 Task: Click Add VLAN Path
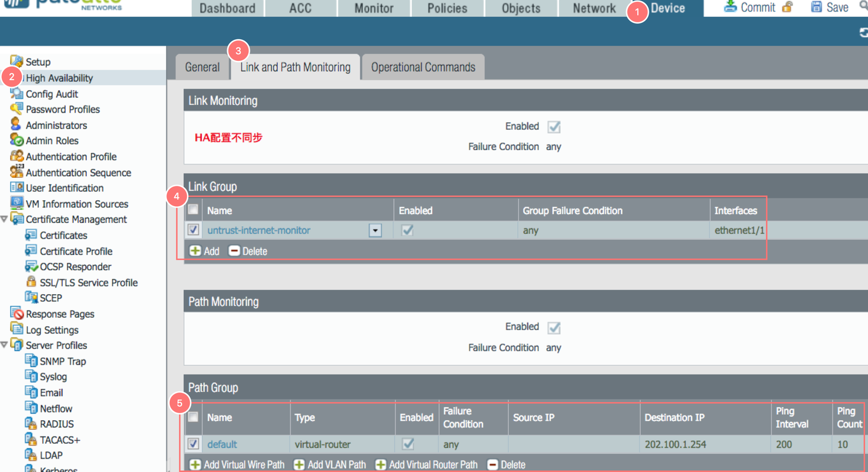click(330, 465)
